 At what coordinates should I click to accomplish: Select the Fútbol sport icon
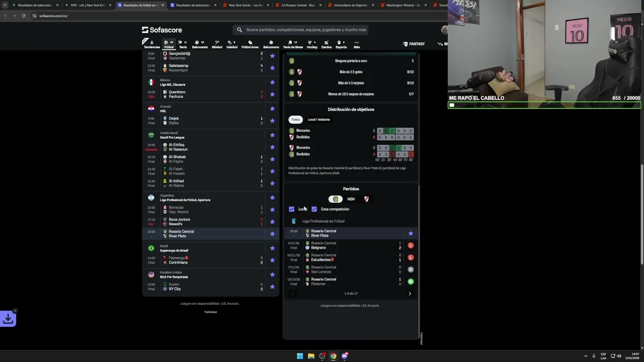tap(169, 44)
